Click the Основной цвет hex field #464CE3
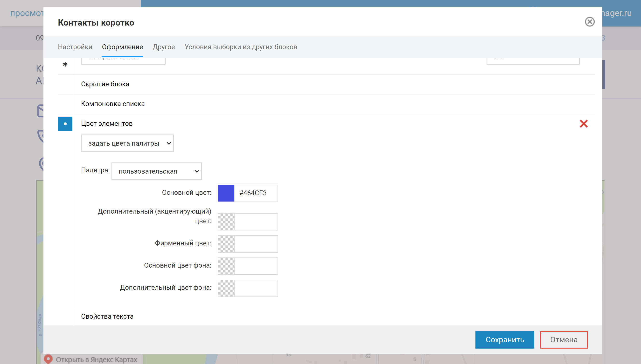Viewport: 641px width, 364px height. coord(256,193)
